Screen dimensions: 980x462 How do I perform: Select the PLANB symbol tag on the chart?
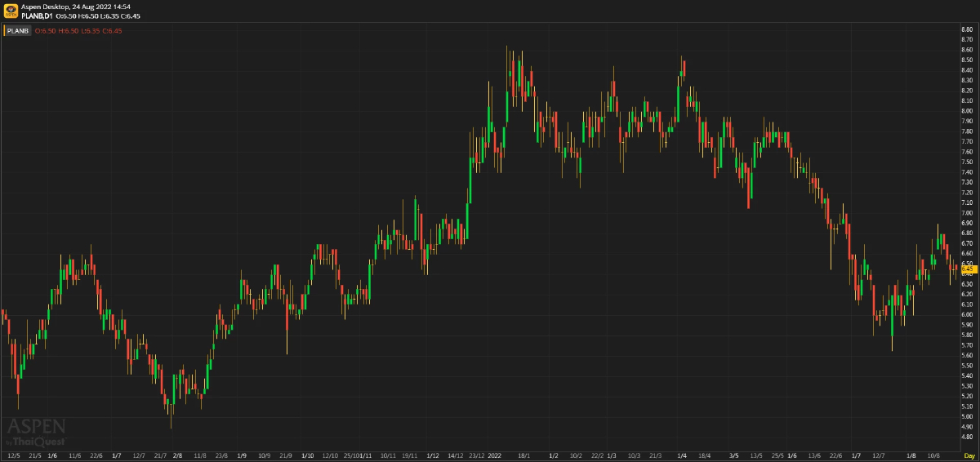pos(19,31)
